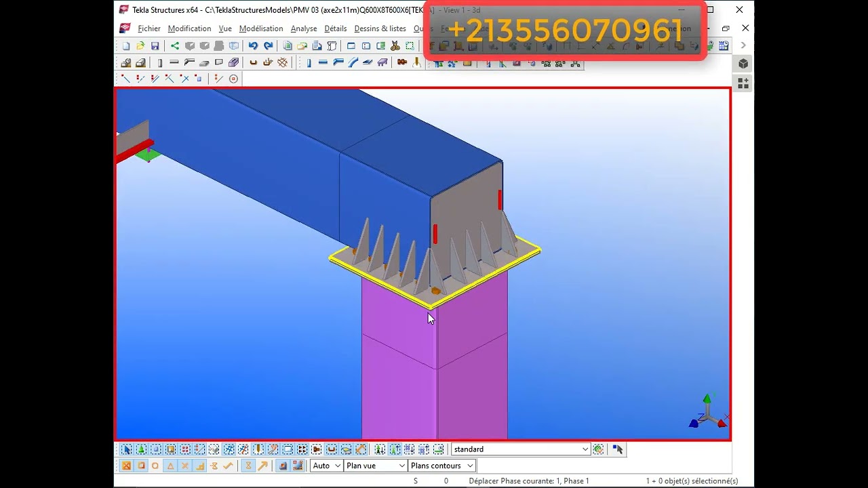Toggle the Select parts switch
The height and width of the screenshot is (488, 868).
[156, 449]
